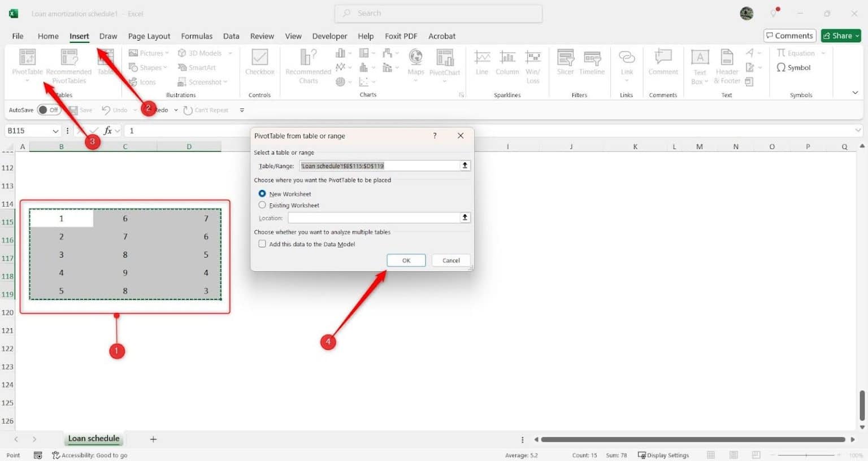Switch to the Formulas ribbon tab
This screenshot has height=461, width=868.
[197, 36]
